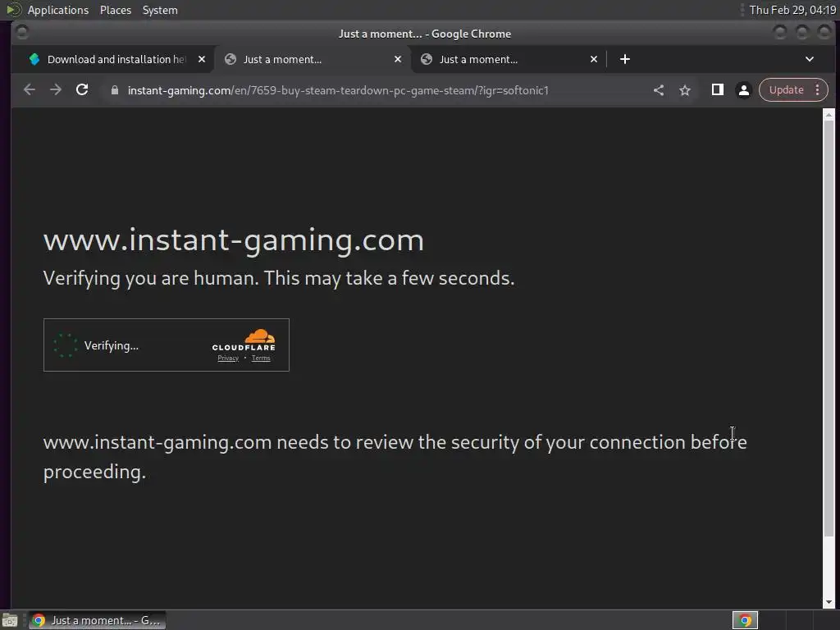The image size is (840, 630).
Task: Click 'Verifying you are human' text
Action: [x=279, y=278]
